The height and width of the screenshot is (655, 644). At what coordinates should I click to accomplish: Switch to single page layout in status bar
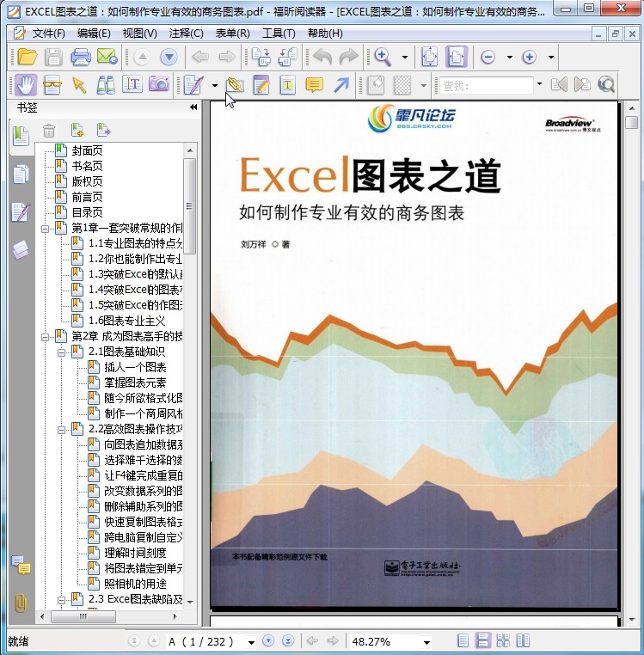(x=463, y=640)
